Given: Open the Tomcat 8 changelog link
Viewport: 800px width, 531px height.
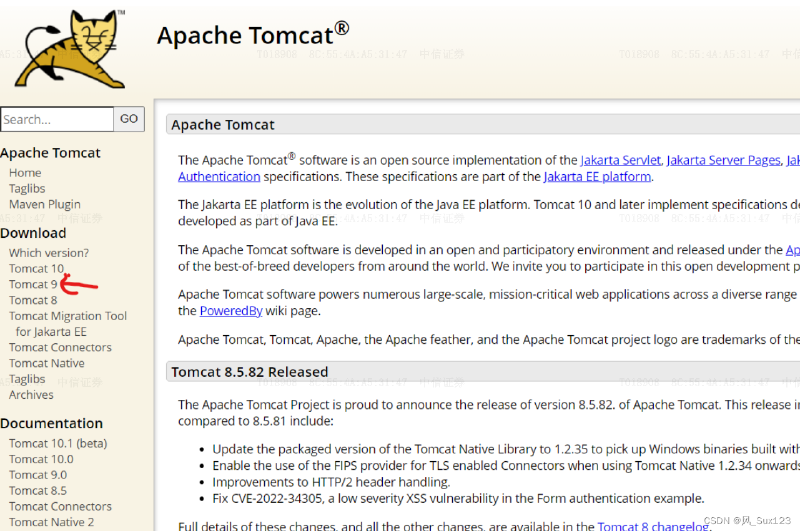Looking at the screenshot, I should click(653, 525).
